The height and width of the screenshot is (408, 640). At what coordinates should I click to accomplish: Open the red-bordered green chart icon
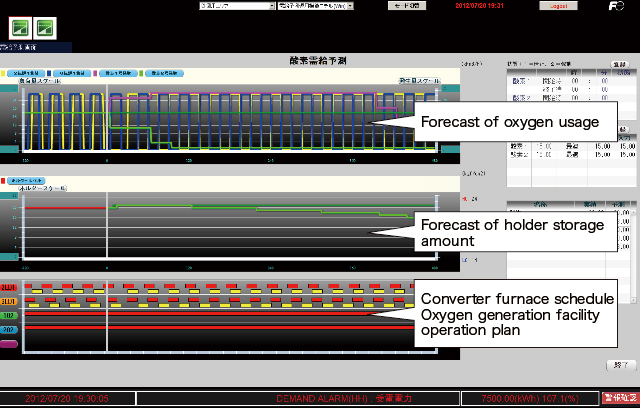coord(20,28)
